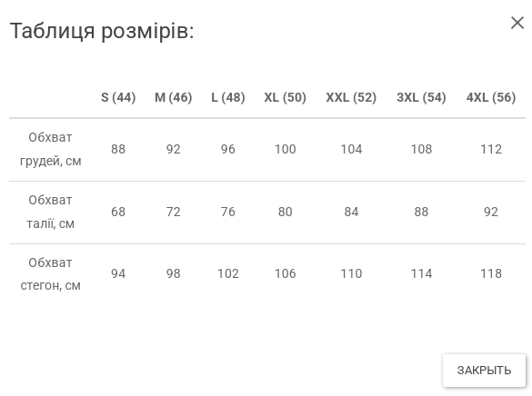Click hip value 118 for 4XL
The width and height of the screenshot is (532, 396).
[491, 273]
